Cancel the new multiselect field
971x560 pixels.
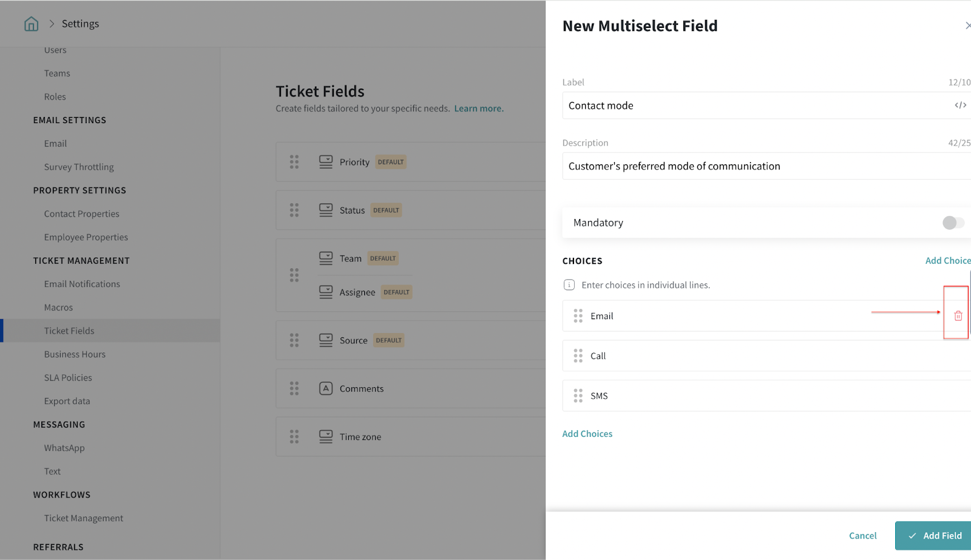tap(862, 536)
